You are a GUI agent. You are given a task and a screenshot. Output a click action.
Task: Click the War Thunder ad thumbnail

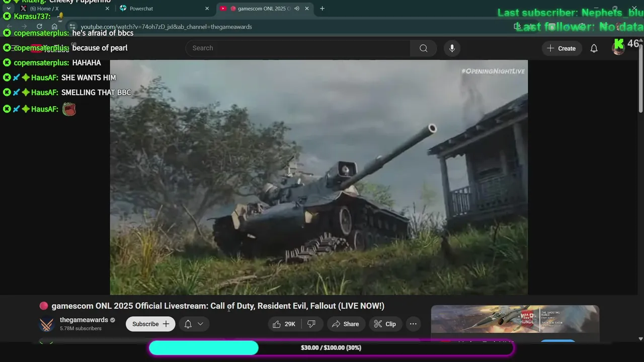coord(515,319)
